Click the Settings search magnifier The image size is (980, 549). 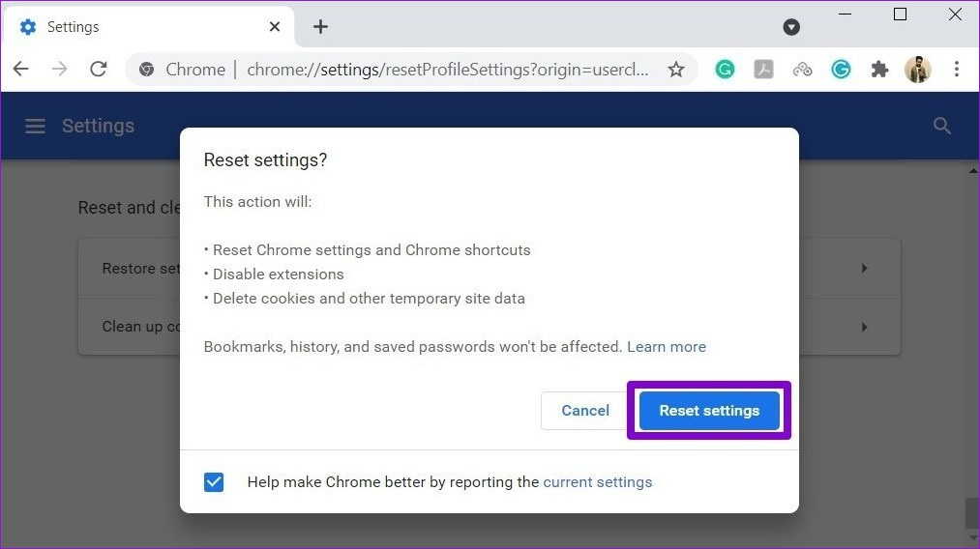coord(942,127)
